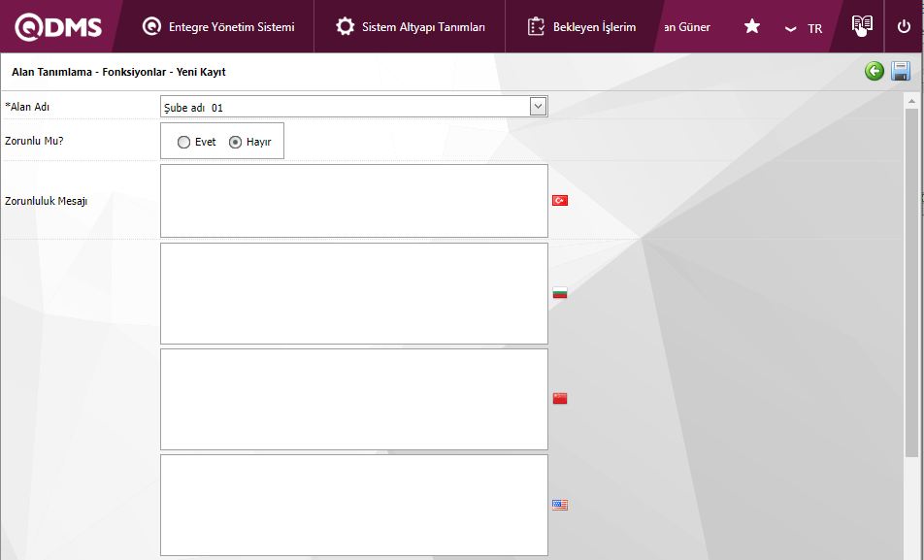The image size is (924, 560).
Task: Click the *Alan Adı label
Action: point(27,107)
